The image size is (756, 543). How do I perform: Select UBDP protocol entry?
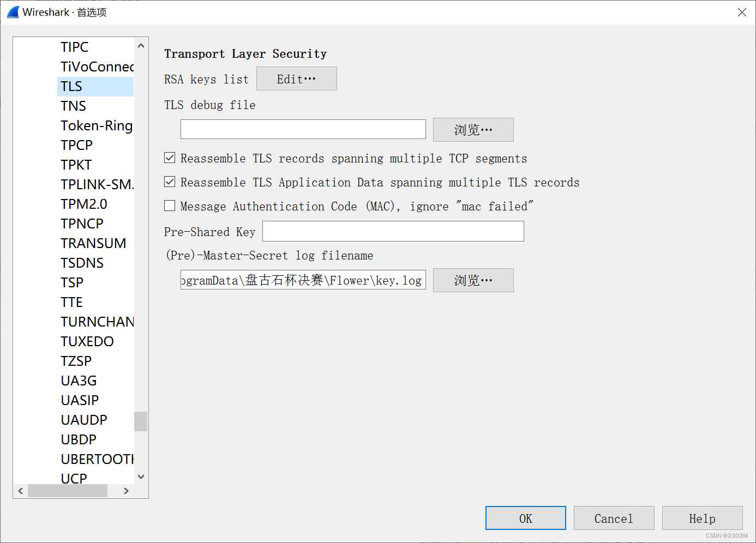(95, 440)
